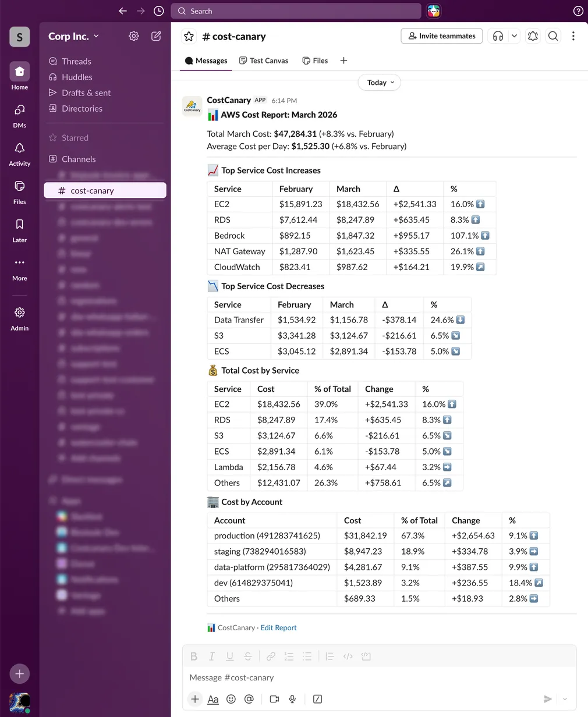Compose a new message
588x717 pixels.
[156, 36]
